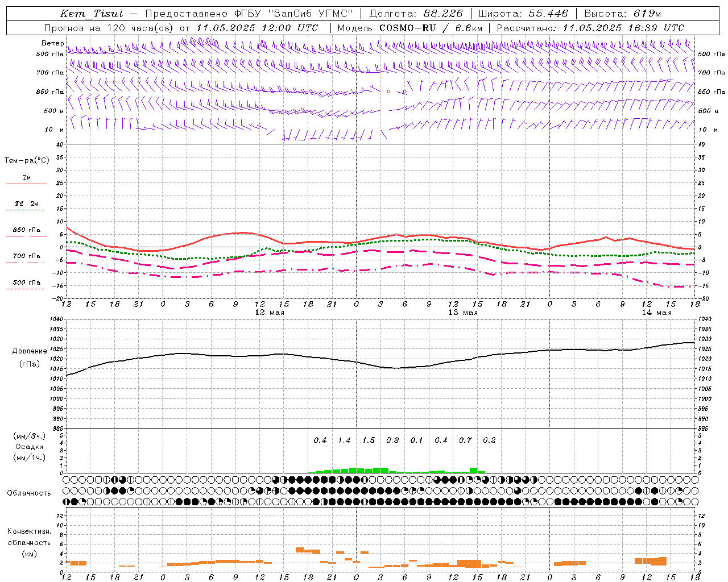Click the Осадки precipitation label
Image resolution: width=728 pixels, height=582 pixels.
coord(29,447)
